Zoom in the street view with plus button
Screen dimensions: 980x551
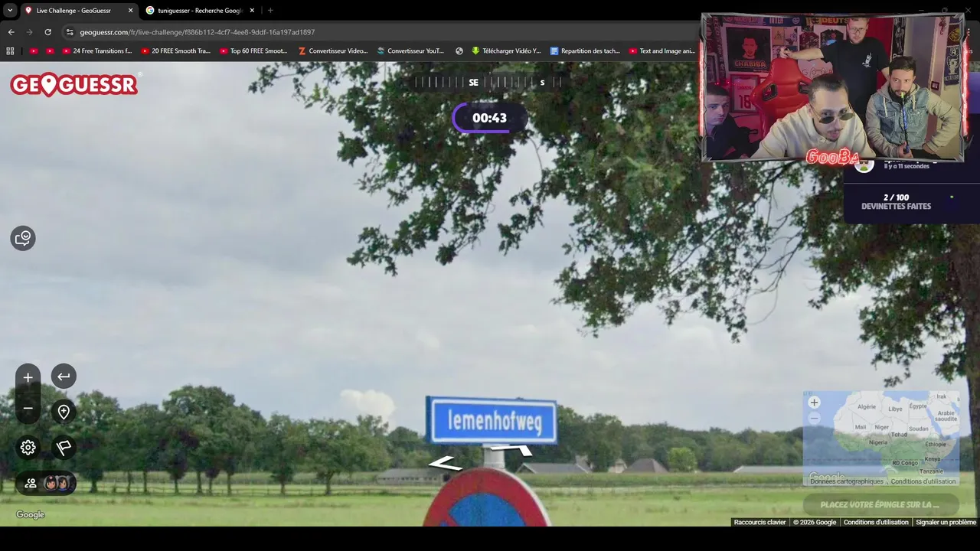(x=28, y=377)
